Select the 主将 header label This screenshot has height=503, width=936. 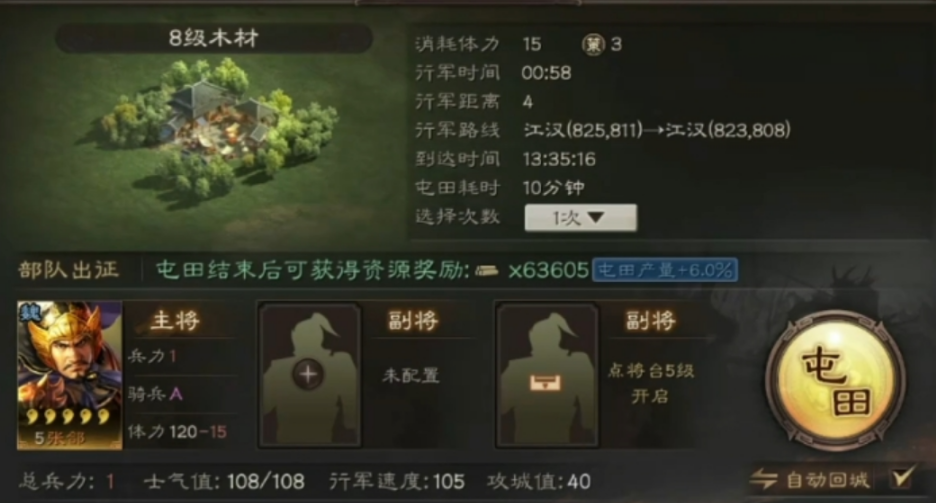[x=175, y=321]
